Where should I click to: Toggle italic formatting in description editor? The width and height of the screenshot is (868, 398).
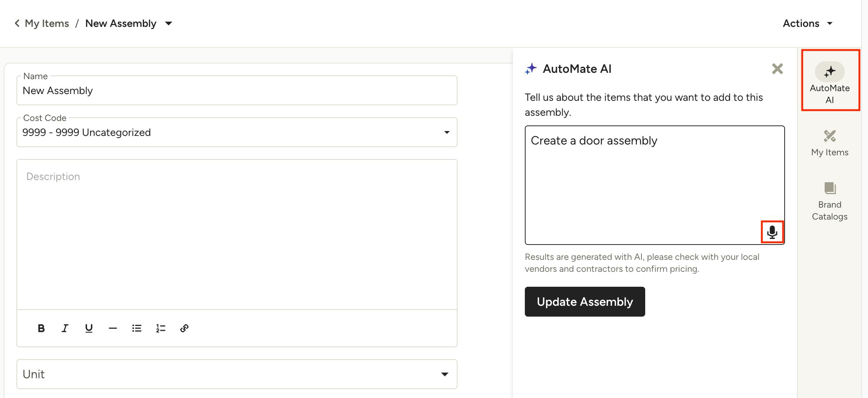65,328
